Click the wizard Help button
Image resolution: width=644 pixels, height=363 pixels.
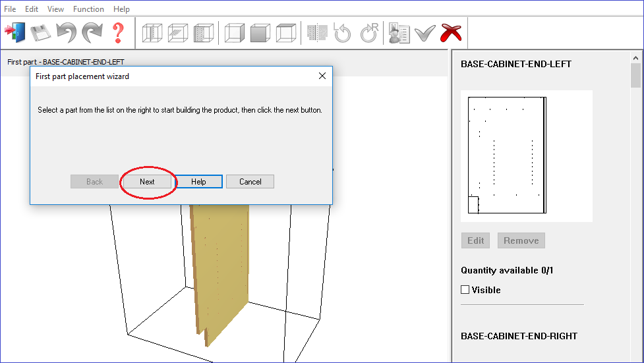[x=198, y=182]
